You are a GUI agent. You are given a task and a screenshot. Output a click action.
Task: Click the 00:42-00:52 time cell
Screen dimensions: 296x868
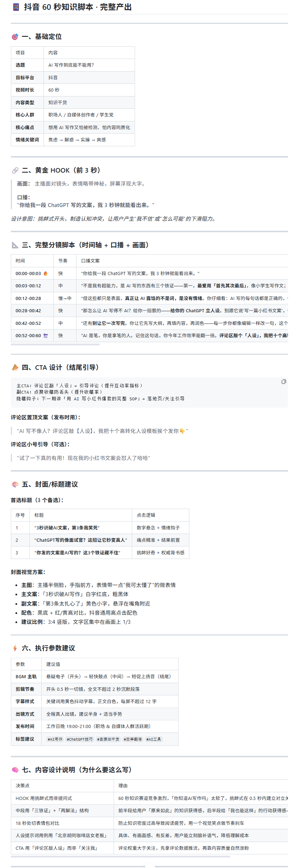point(32,323)
